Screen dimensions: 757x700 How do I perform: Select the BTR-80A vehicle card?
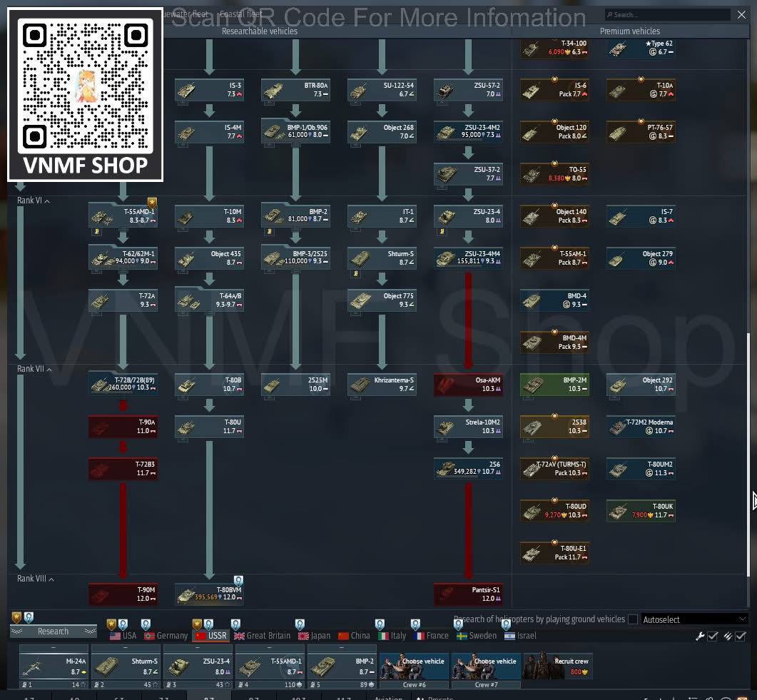295,90
